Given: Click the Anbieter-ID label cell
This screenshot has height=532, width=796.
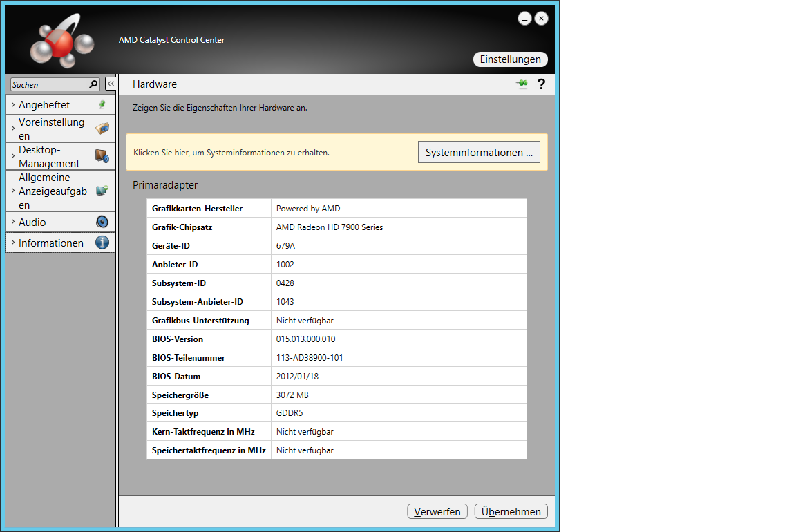Looking at the screenshot, I should pos(209,265).
